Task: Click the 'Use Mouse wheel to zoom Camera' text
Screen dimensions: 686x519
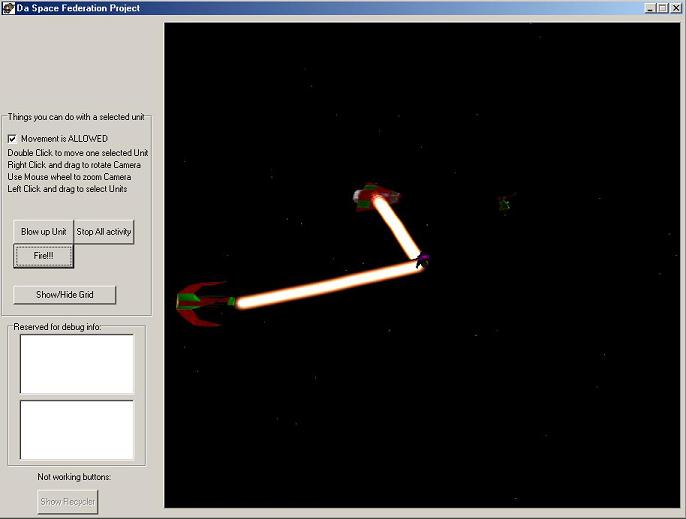Action: pos(69,177)
